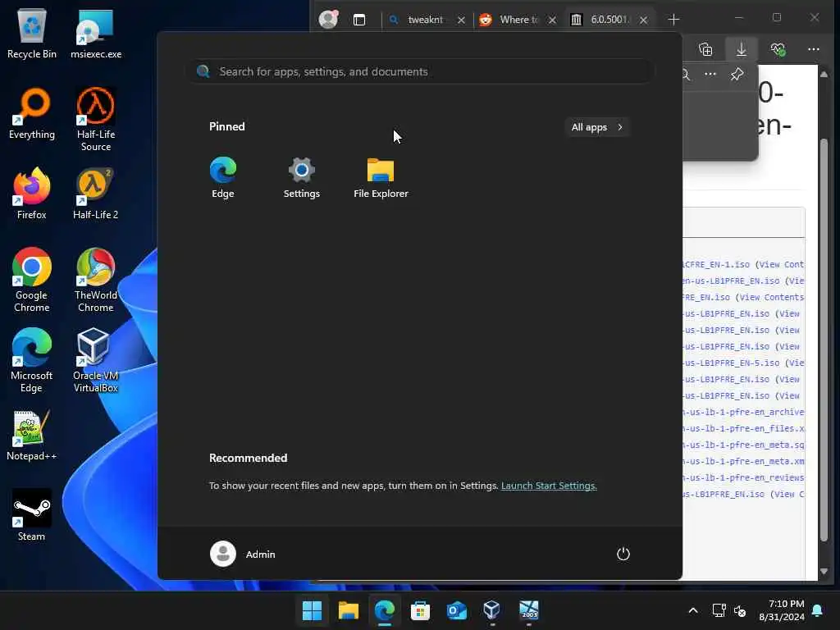Image resolution: width=840 pixels, height=630 pixels.
Task: Click the Edge page vertical scrollbar
Action: tap(824, 340)
